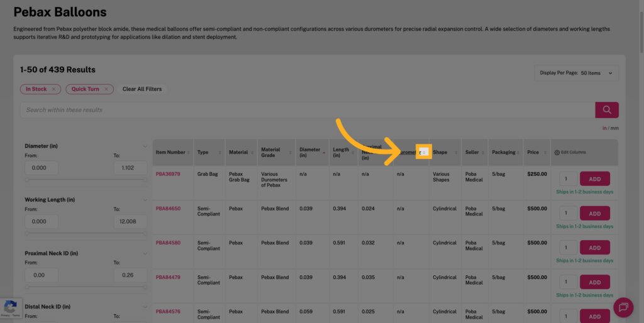Add PBA84479 to cart
The height and width of the screenshot is (323, 644).
(595, 282)
